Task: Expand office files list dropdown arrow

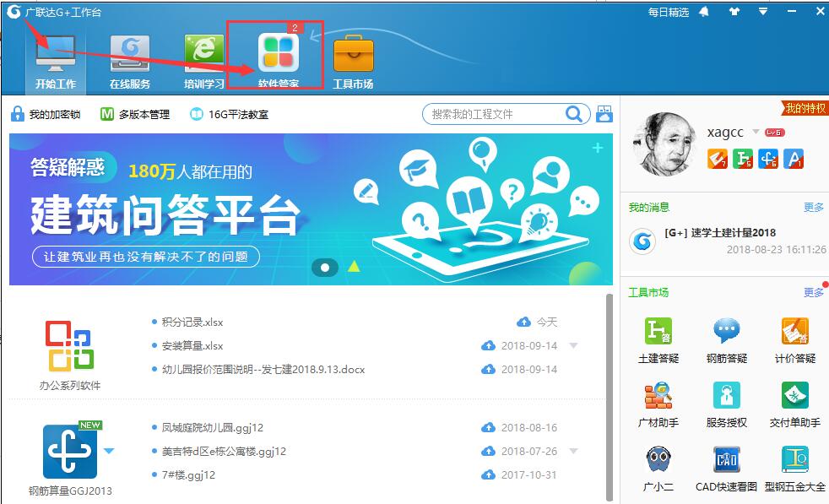Action: pos(574,346)
